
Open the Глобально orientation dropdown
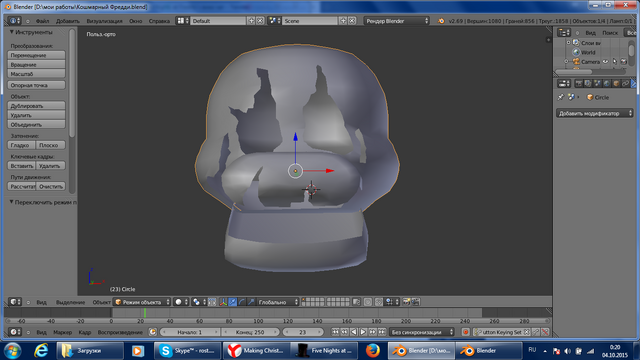point(278,302)
